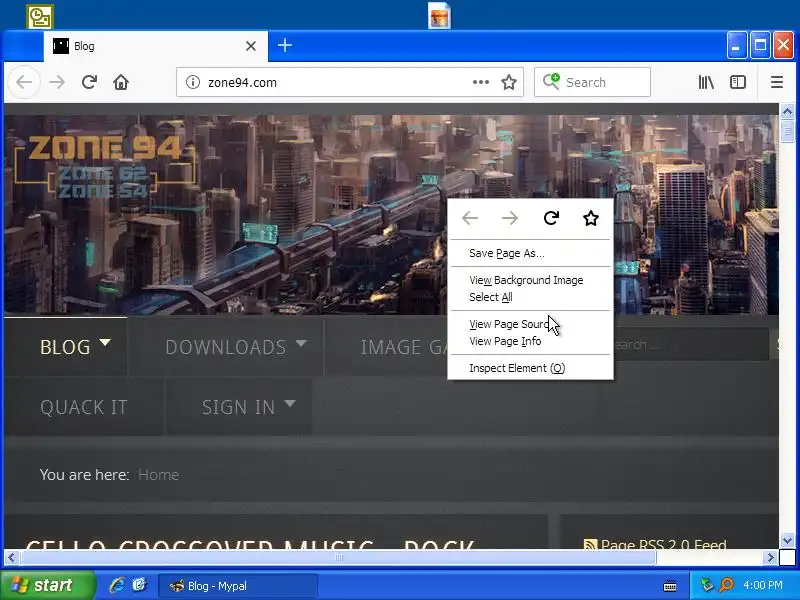Click the horizontal scrollbar right arrow
800x600 pixels.
[770, 558]
